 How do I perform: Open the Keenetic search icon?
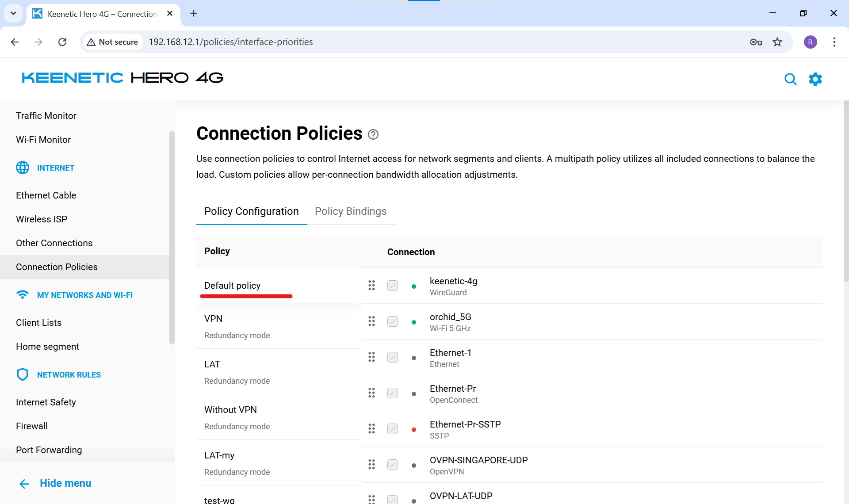790,79
